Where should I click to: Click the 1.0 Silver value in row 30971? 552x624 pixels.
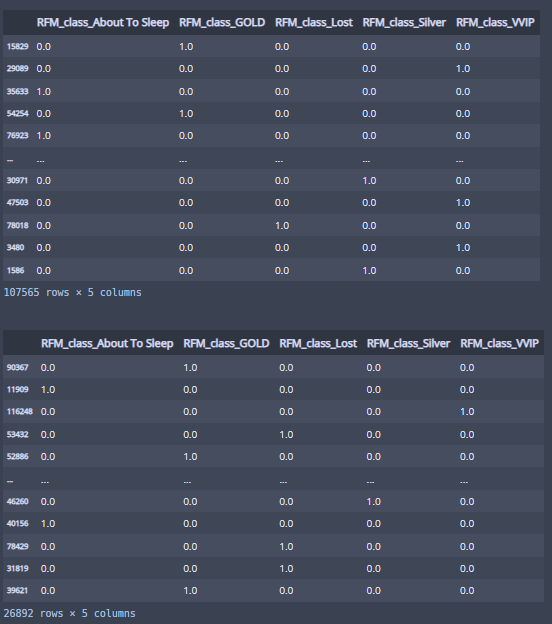click(369, 181)
